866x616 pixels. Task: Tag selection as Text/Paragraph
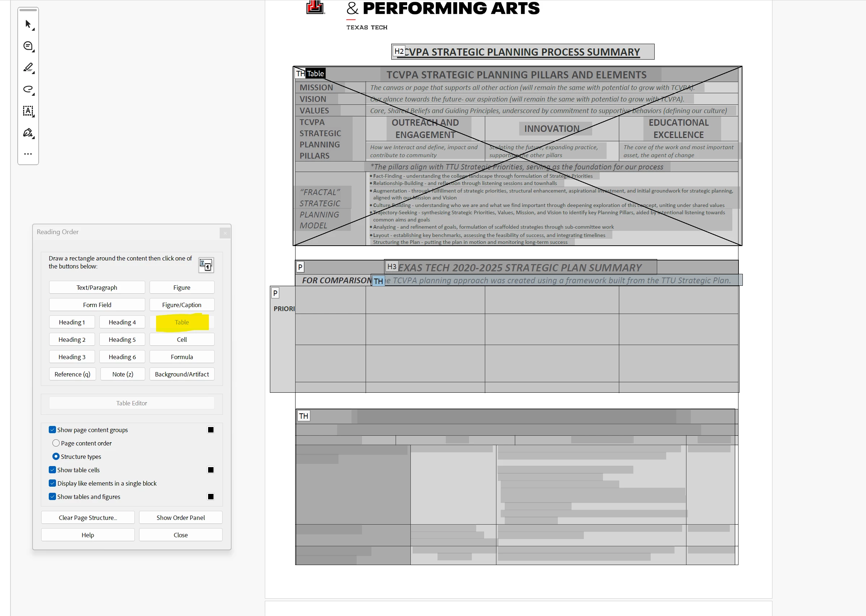(x=97, y=287)
